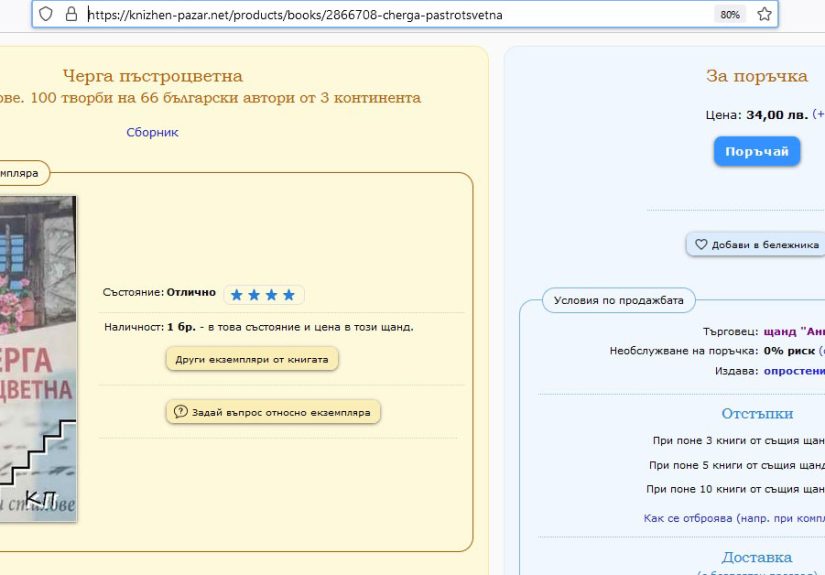Open the Как се отброява explanation link
This screenshot has width=825, height=575.
(733, 518)
